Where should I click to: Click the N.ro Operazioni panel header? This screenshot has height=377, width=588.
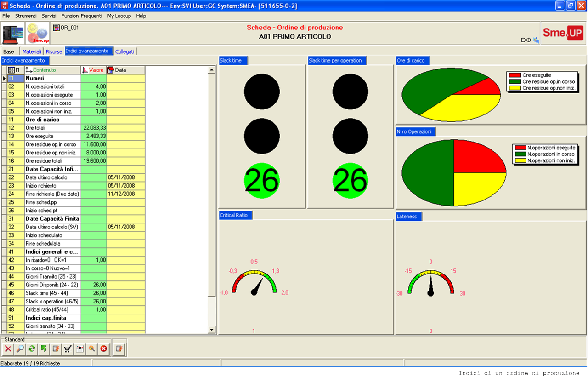416,131
